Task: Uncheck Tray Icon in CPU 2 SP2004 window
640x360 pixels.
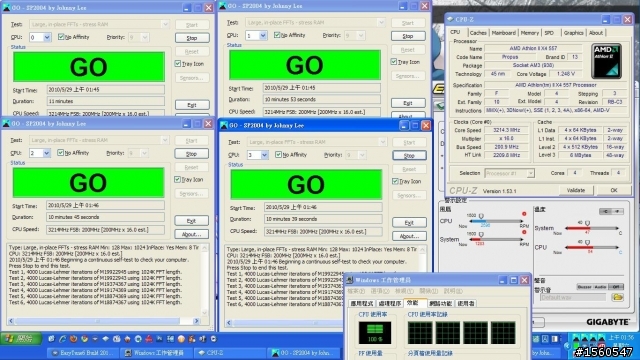Action: (177, 179)
